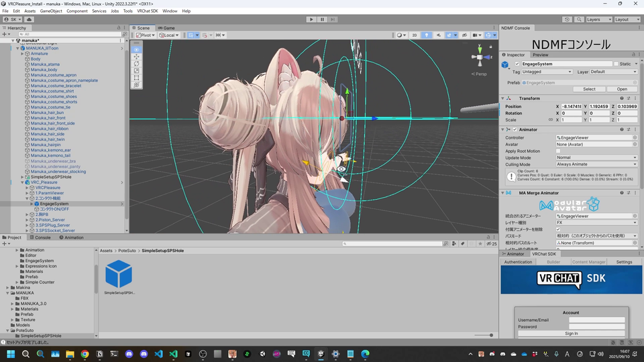Toggle scene lighting bulb icon
This screenshot has height=362, width=644.
427,36
